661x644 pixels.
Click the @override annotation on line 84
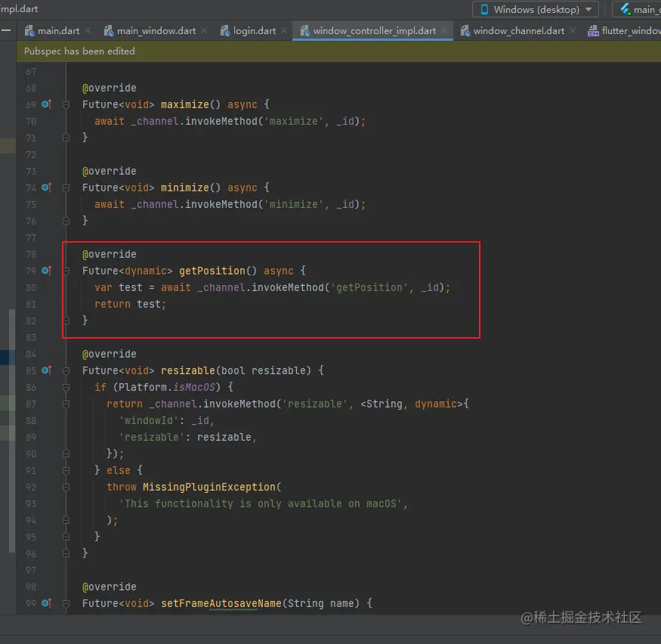(110, 354)
